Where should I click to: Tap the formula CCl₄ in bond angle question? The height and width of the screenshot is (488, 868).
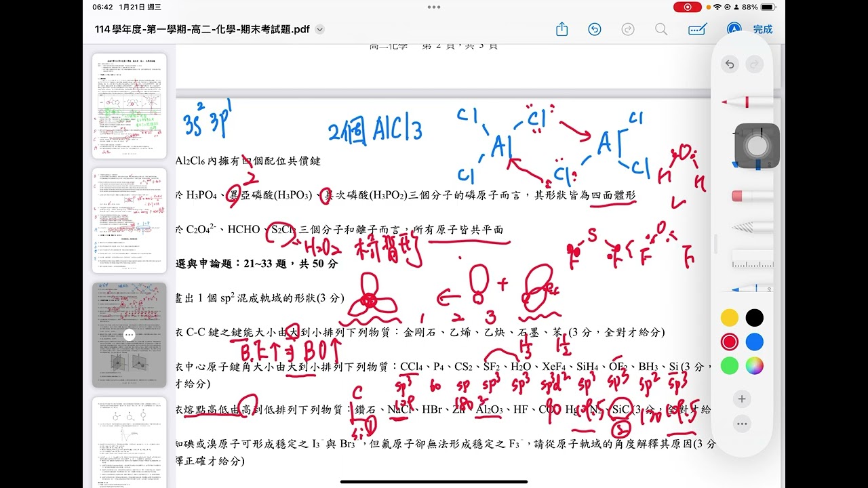pyautogui.click(x=412, y=367)
